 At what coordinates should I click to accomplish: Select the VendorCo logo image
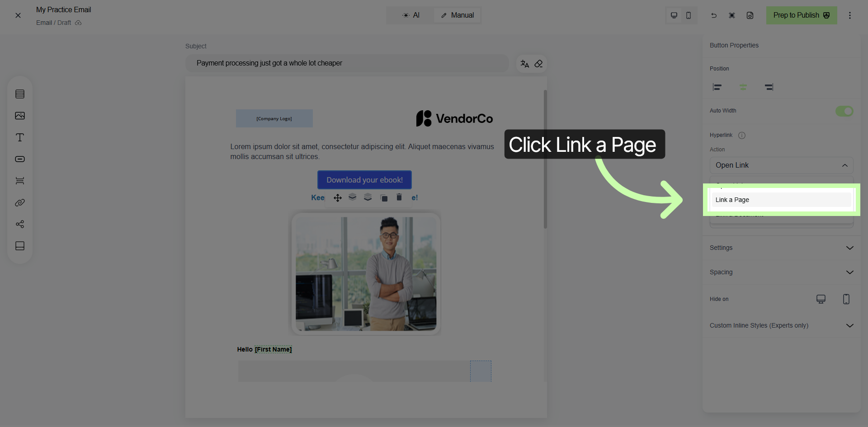pos(454,118)
